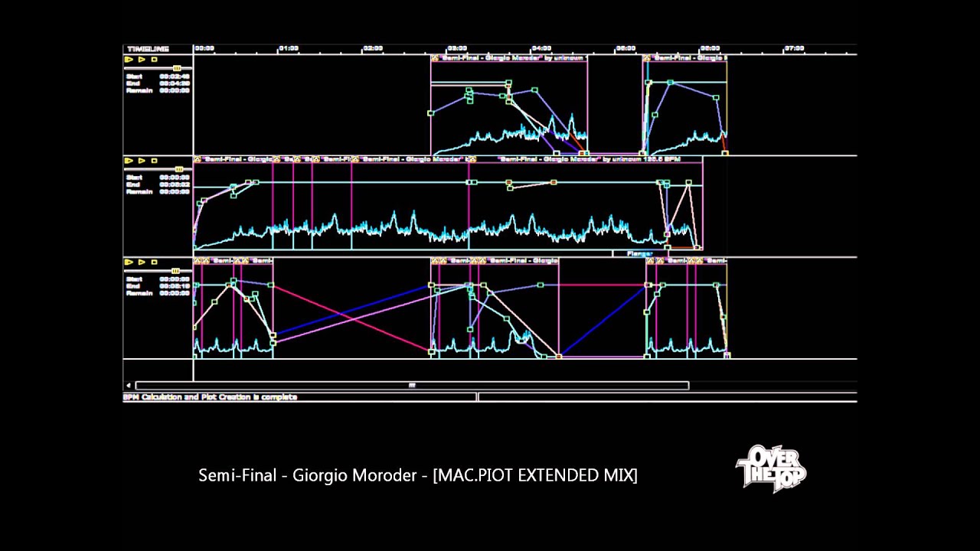Click the orange icon at the 126.5 BPM clip start
Image resolution: width=980 pixels, height=551 pixels.
click(472, 159)
